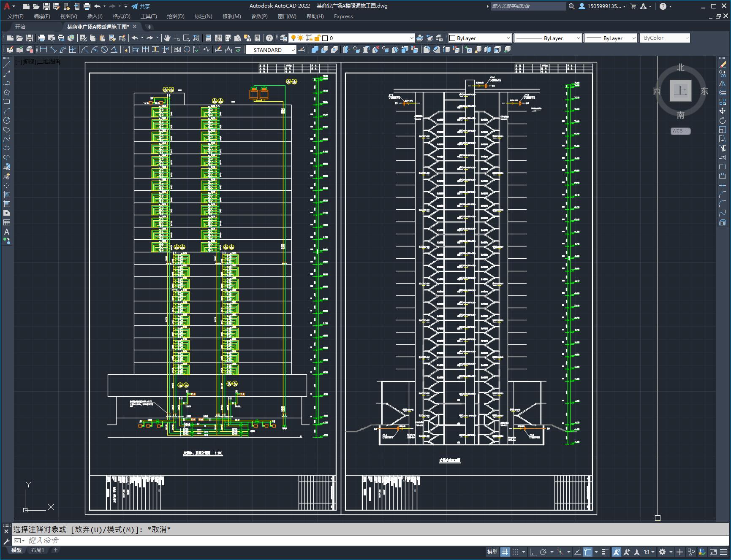Open the QuickCalc calculator
Screen dimensions: 731x560
pos(257,38)
